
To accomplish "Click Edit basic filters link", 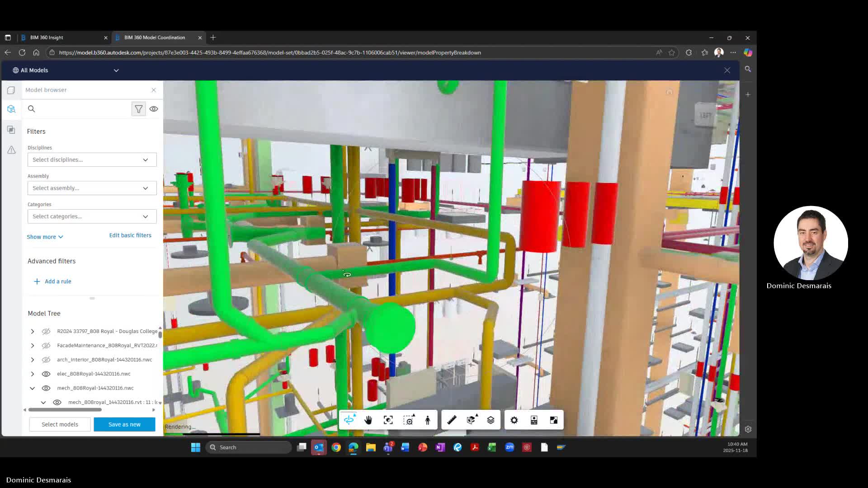I will point(130,235).
